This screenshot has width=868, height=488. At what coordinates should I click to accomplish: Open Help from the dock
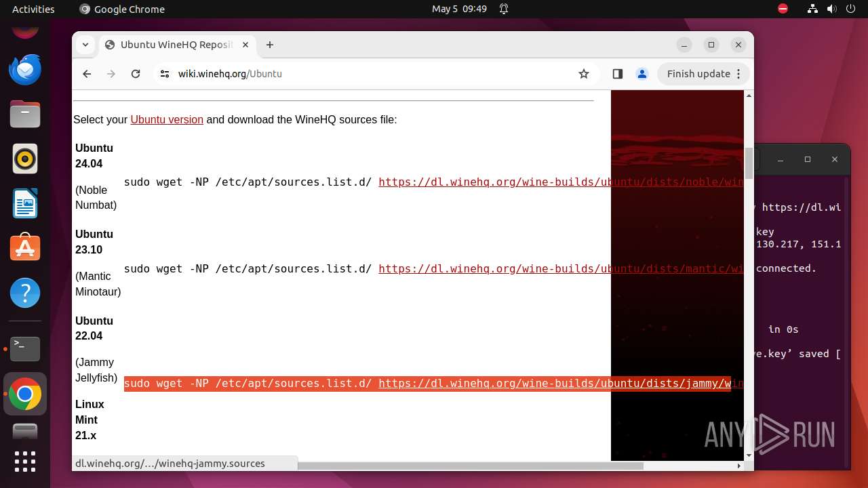(25, 293)
